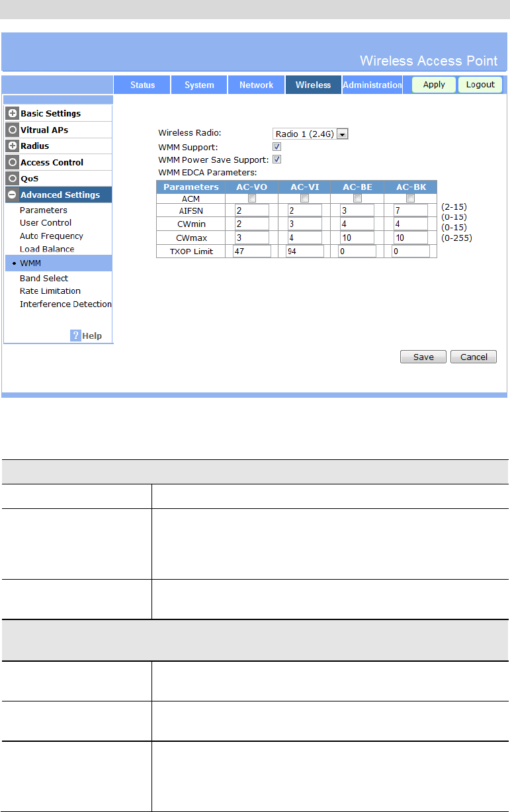
Task: Expand the Radius plus icon
Action: pyautogui.click(x=12, y=146)
